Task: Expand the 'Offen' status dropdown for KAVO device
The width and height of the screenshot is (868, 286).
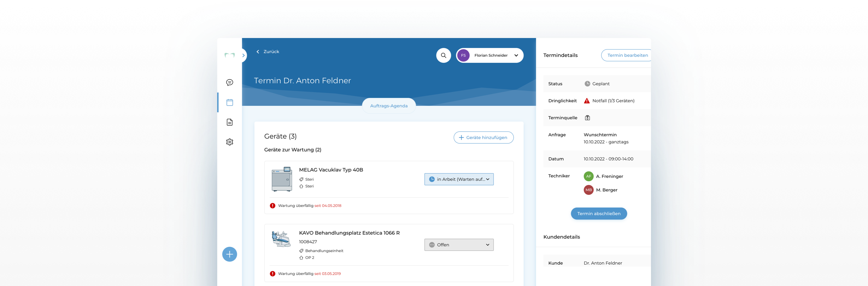Action: click(459, 244)
